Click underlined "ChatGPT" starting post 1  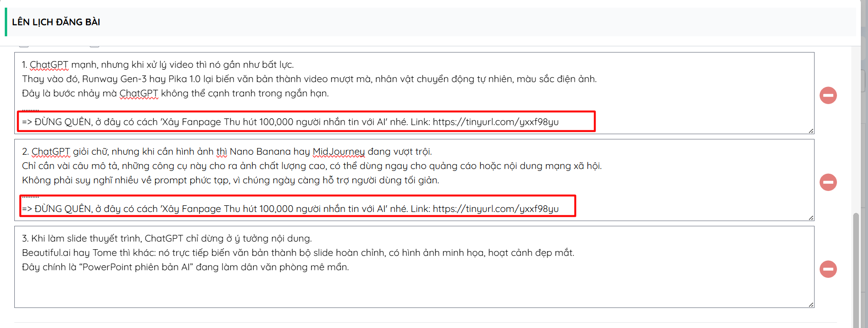coord(49,65)
